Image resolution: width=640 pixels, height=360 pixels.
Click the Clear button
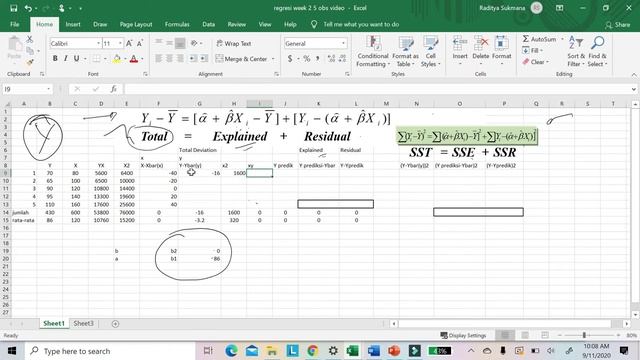[535, 62]
